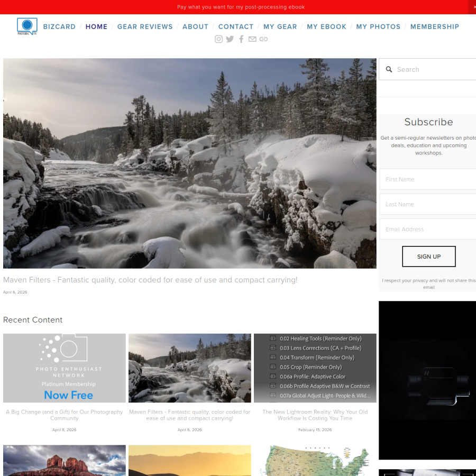Open the BIZCARD menu item

[x=59, y=27]
